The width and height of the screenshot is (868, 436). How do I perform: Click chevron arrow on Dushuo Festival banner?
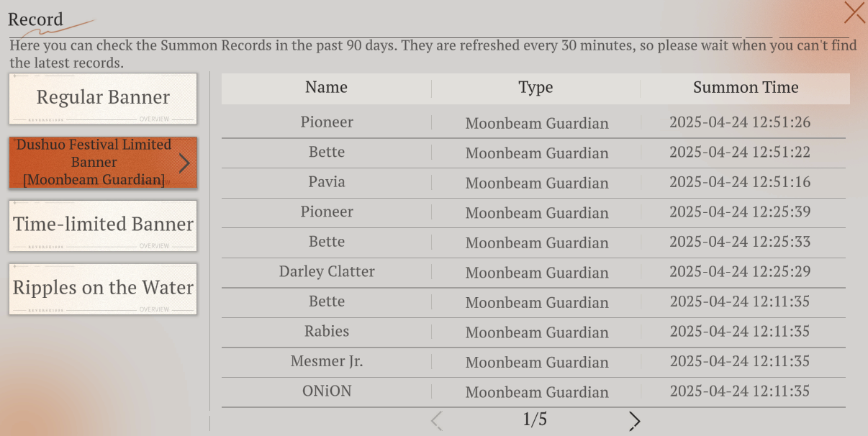tap(184, 163)
